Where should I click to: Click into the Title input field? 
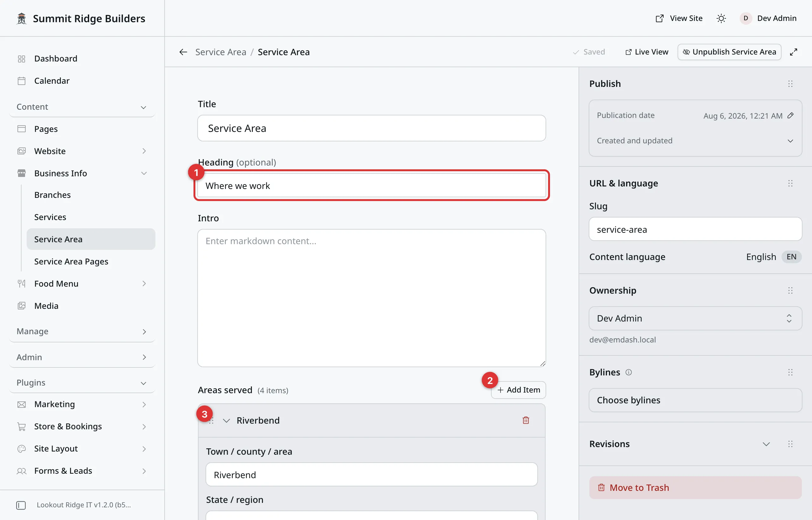[371, 128]
